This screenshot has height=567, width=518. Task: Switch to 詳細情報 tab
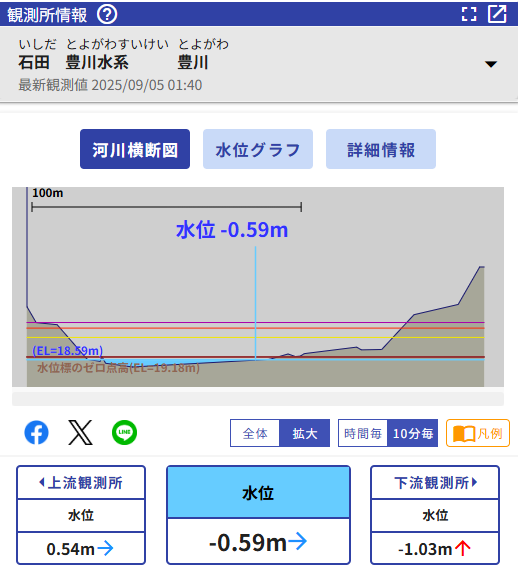click(381, 149)
